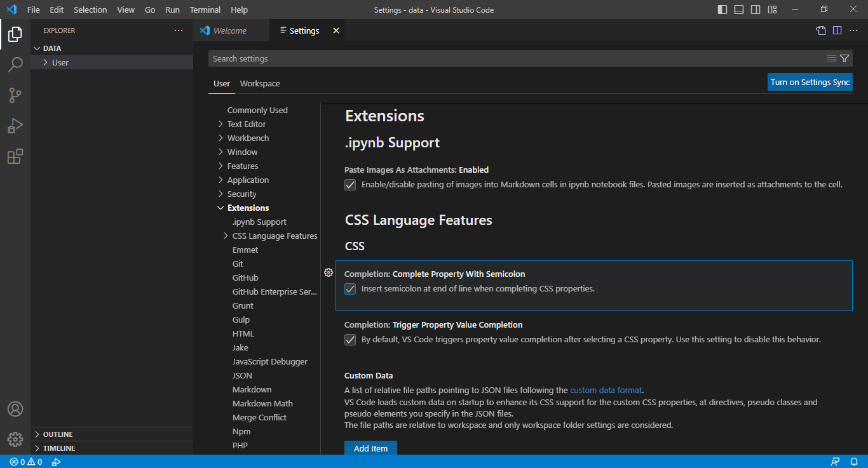The height and width of the screenshot is (468, 868).
Task: Open the custom data format link
Action: coord(606,390)
